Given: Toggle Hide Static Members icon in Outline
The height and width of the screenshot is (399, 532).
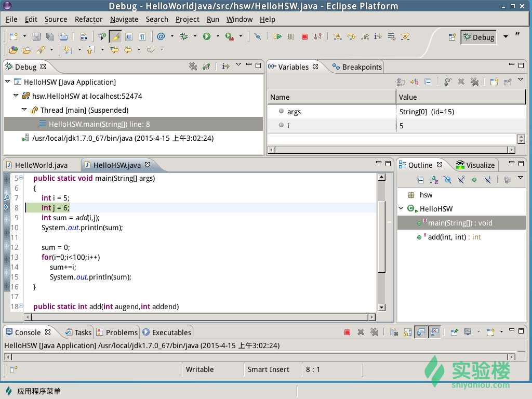Looking at the screenshot, I should point(461,180).
